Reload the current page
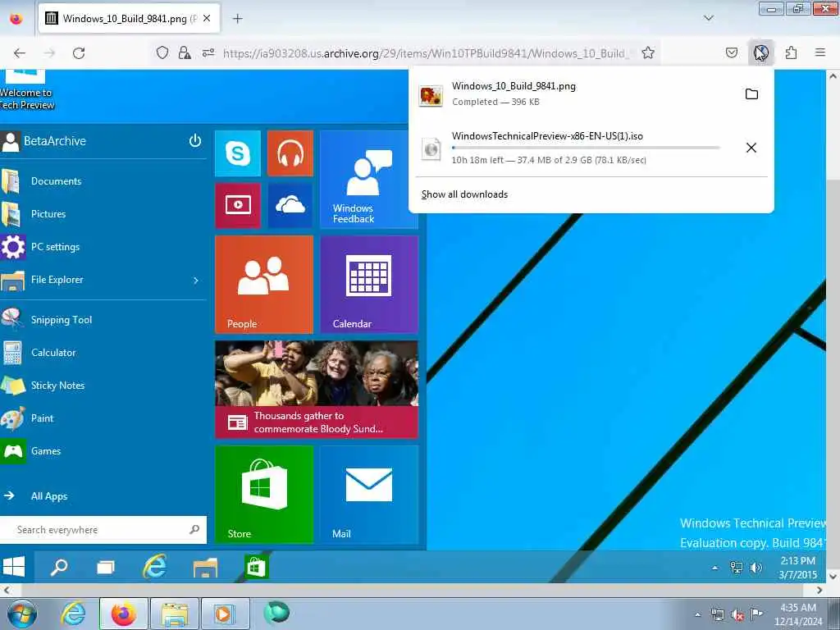 [x=79, y=53]
